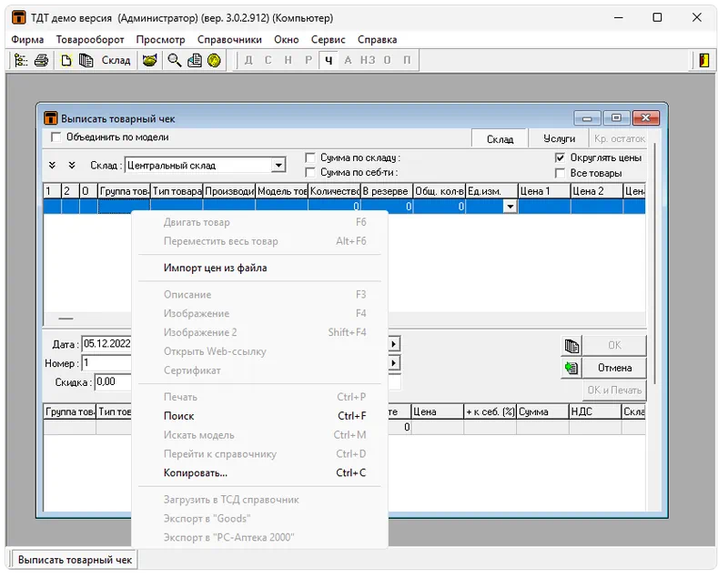Image resolution: width=728 pixels, height=578 pixels.
Task: Open the Центральный склад warehouse dropdown
Action: 278,166
